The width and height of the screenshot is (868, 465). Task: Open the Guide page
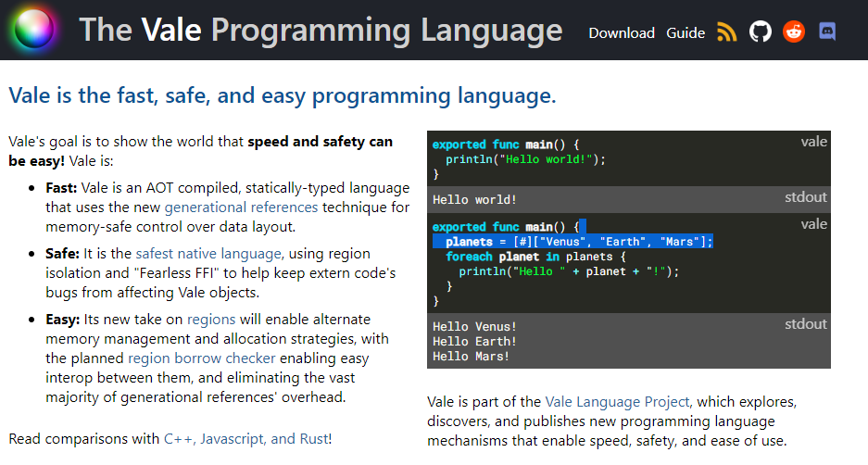(x=686, y=33)
